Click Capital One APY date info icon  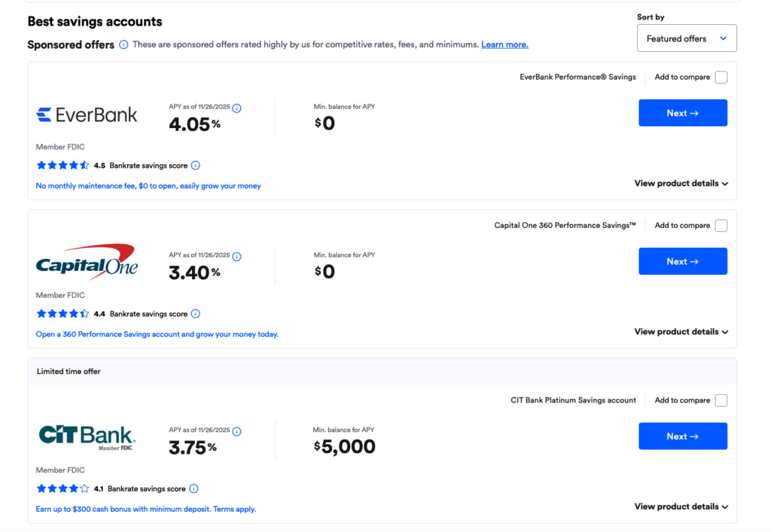click(236, 257)
